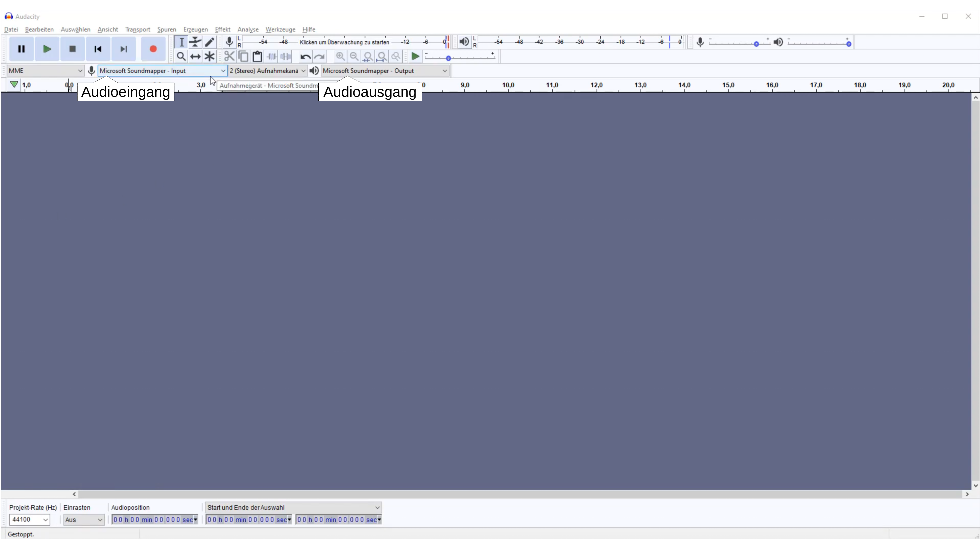Click the Cut scissors icon
980x542 pixels.
(x=229, y=57)
